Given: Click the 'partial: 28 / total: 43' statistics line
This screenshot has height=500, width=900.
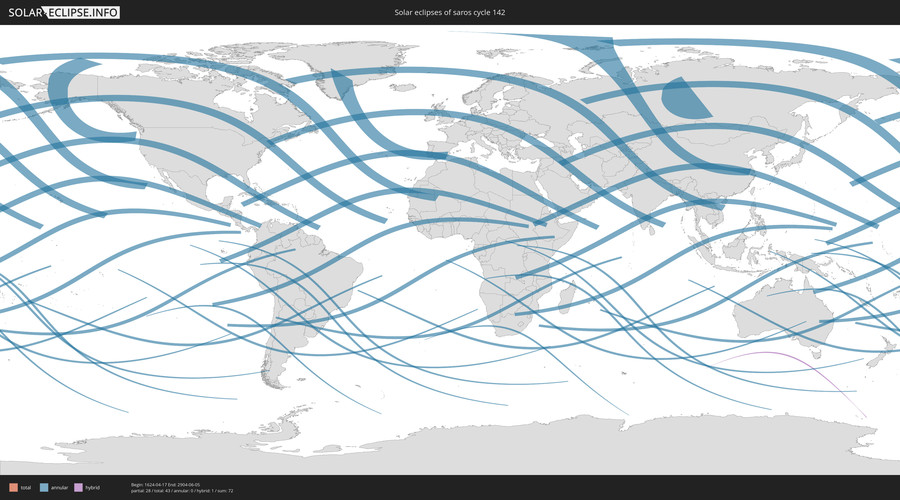Looking at the screenshot, I should (x=182, y=491).
